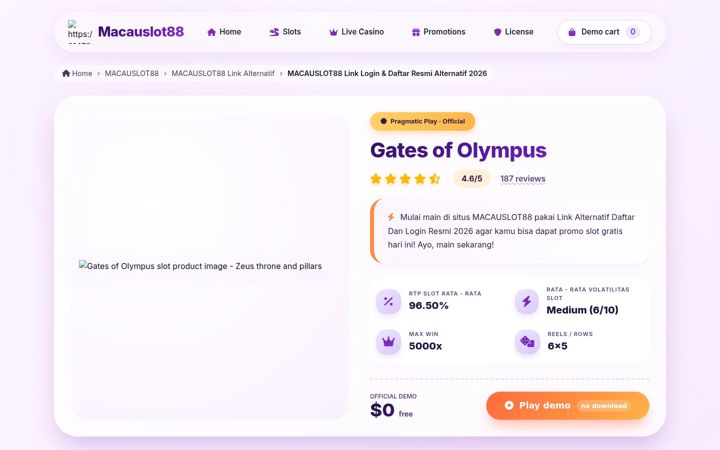The image size is (720, 450).
Task: Click the crown icon beside Live Casino
Action: coord(333,32)
